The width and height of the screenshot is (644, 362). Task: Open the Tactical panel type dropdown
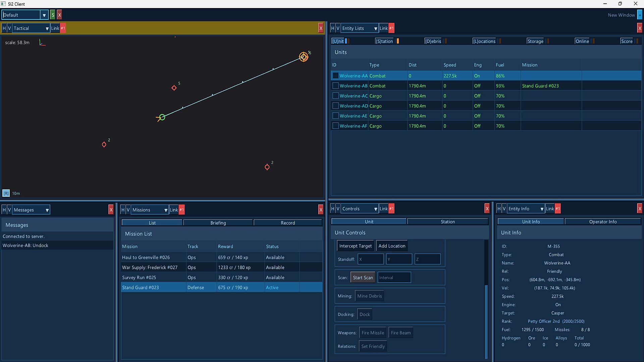click(31, 28)
